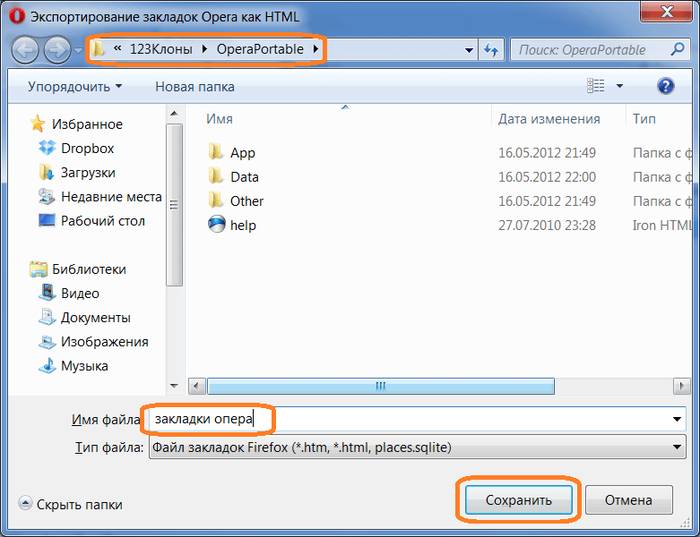Select the Dropbox icon in sidebar

click(46, 148)
